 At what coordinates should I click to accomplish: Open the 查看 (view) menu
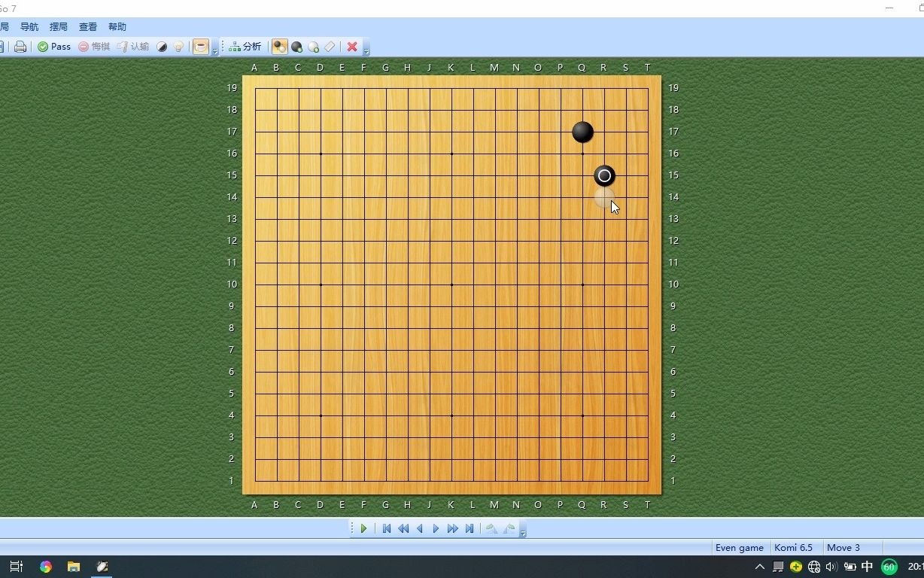click(88, 27)
